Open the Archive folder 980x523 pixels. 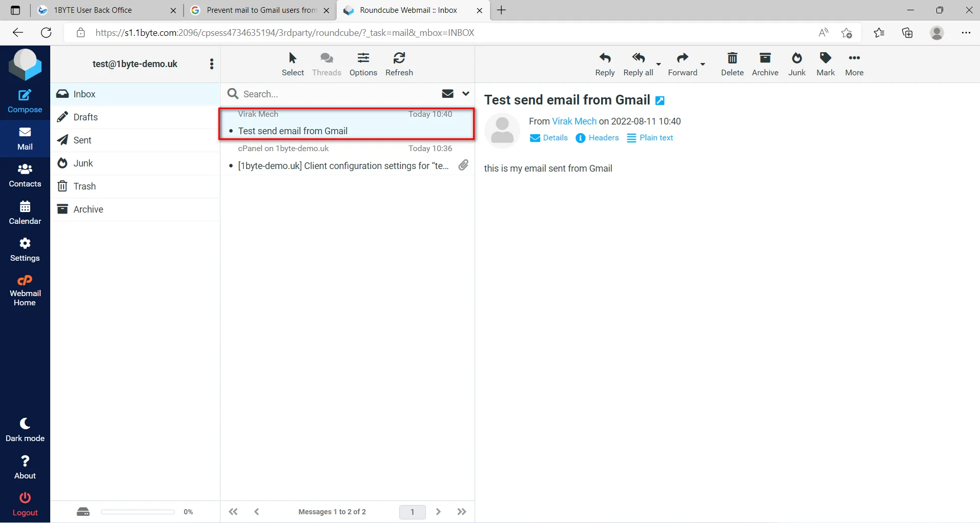coord(135,210)
